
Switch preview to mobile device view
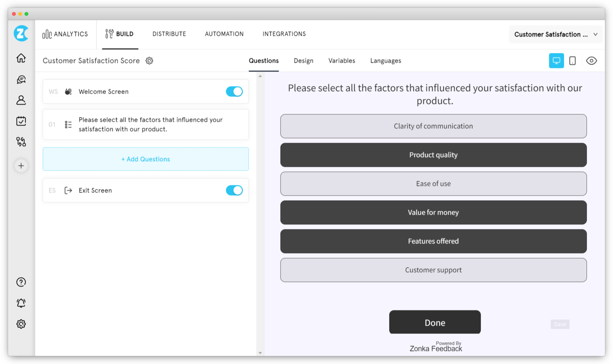pyautogui.click(x=573, y=61)
